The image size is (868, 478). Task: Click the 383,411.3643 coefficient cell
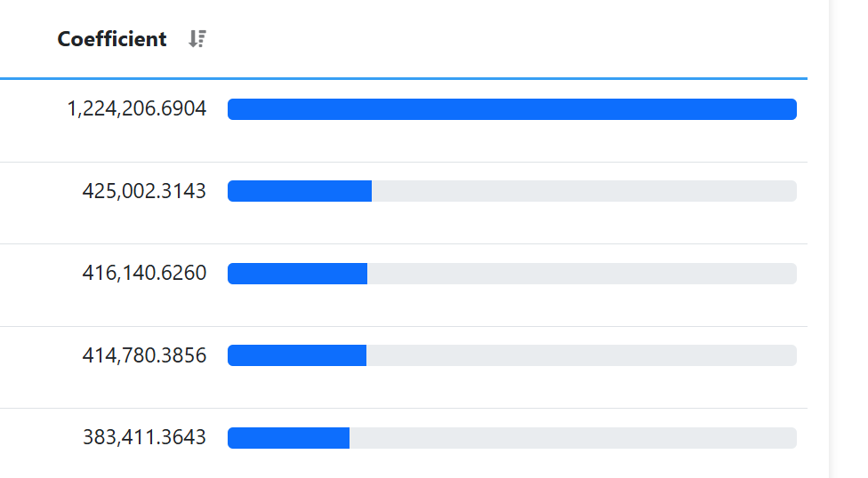144,437
